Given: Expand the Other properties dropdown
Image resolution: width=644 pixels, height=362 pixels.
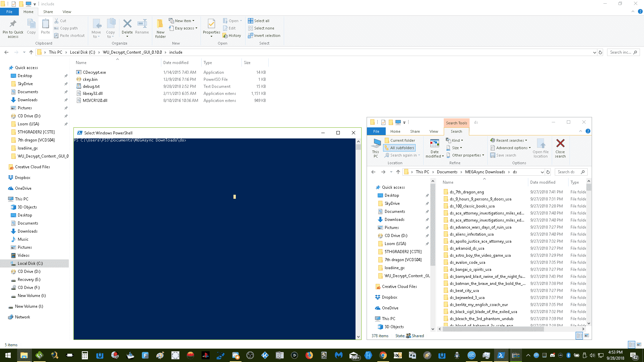Looking at the screenshot, I should [465, 155].
